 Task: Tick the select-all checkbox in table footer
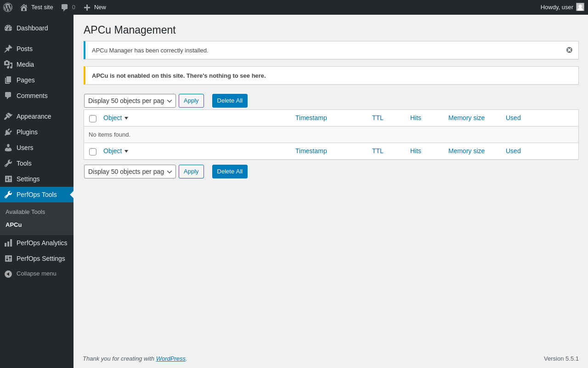tap(93, 152)
